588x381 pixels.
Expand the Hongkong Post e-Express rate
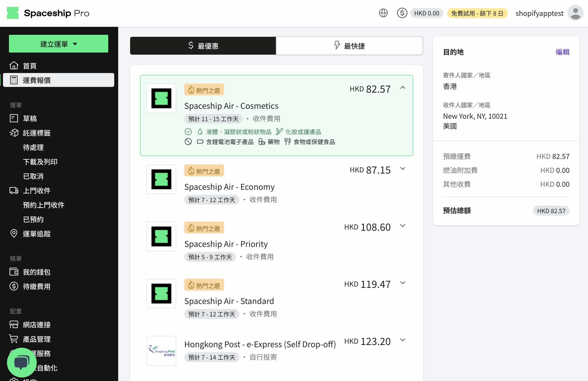403,340
